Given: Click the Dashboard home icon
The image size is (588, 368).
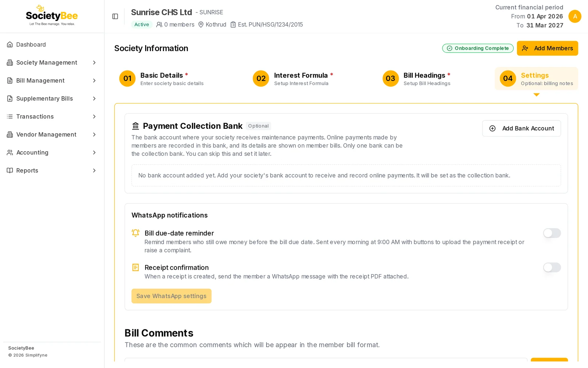Looking at the screenshot, I should [x=10, y=45].
